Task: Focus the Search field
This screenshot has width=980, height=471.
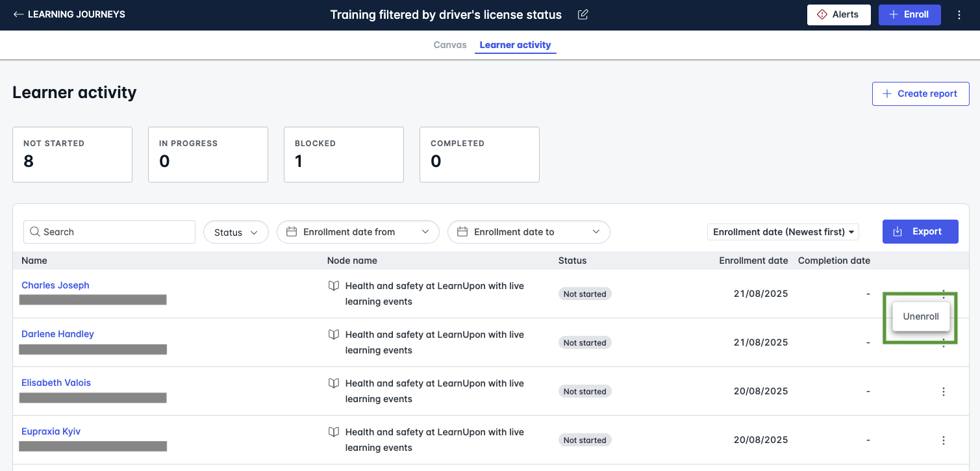Action: (109, 232)
